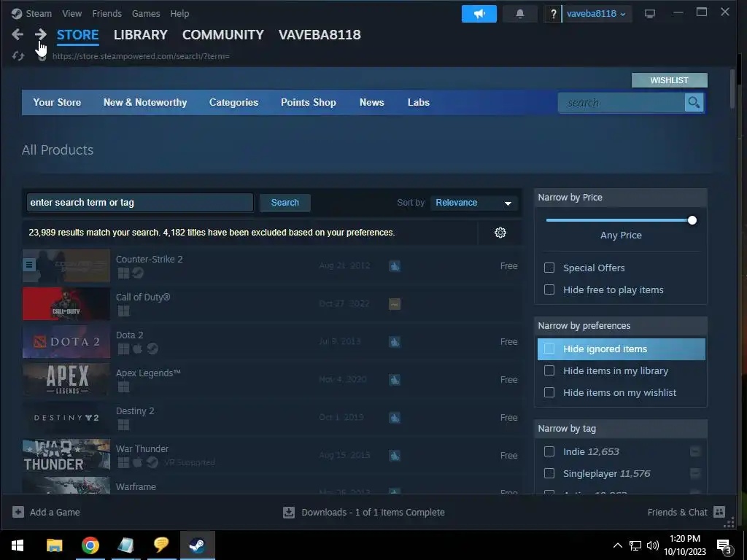Switch to COMMUNITY tab
The image size is (747, 560).
click(223, 35)
